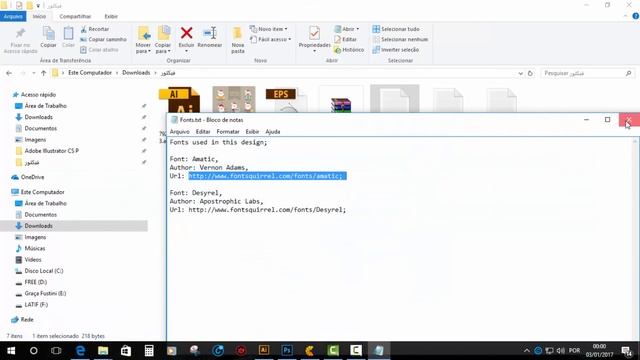Viewport: 640px width, 360px height.
Task: Click Selecionar tudo in the ribbon
Action: click(x=396, y=29)
